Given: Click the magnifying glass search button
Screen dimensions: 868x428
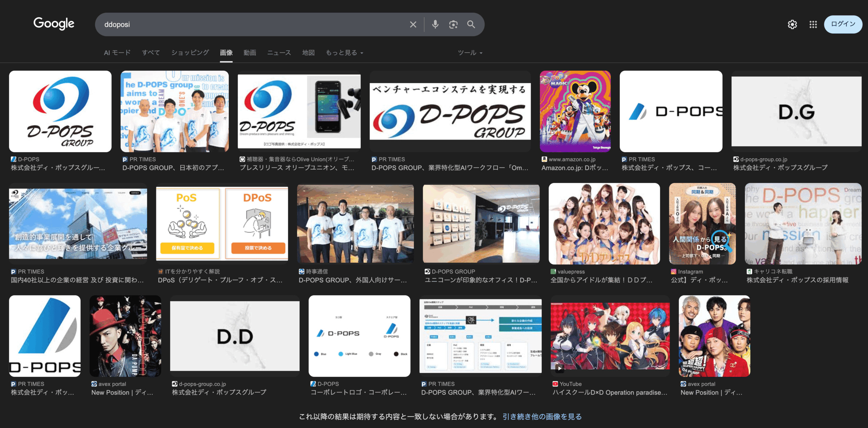Looking at the screenshot, I should click(471, 24).
